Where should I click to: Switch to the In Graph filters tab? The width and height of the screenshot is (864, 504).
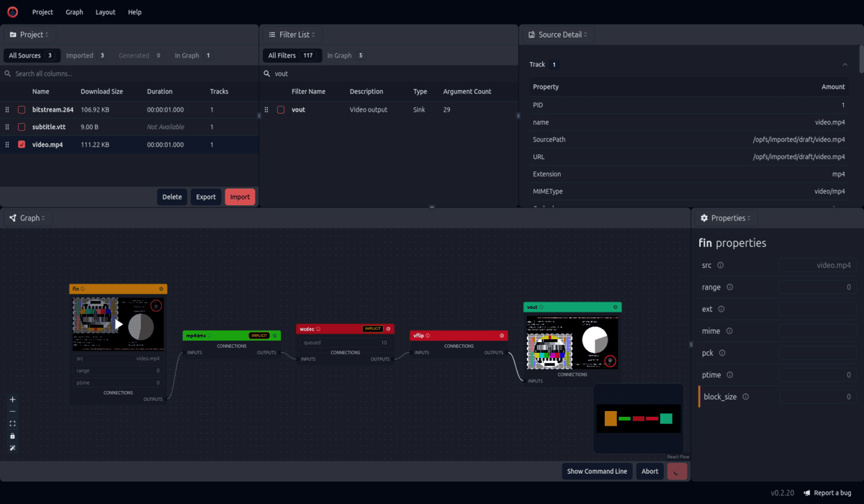tap(338, 55)
